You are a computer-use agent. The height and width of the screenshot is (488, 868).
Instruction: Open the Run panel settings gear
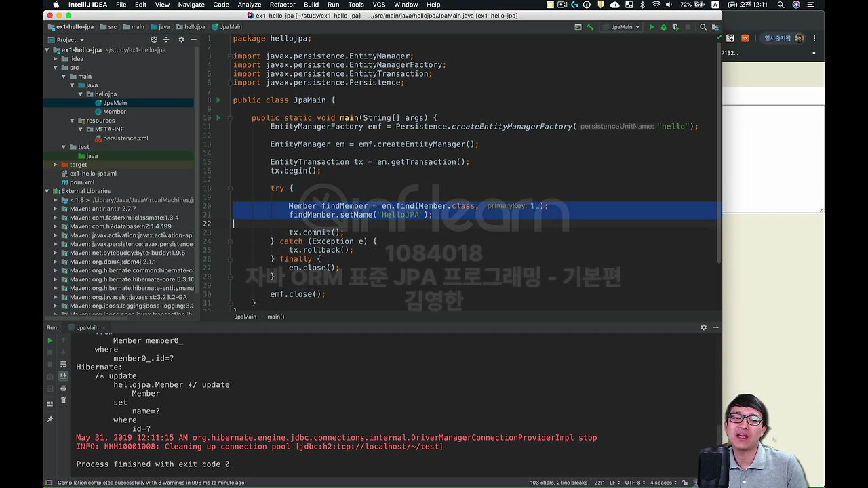pos(703,327)
